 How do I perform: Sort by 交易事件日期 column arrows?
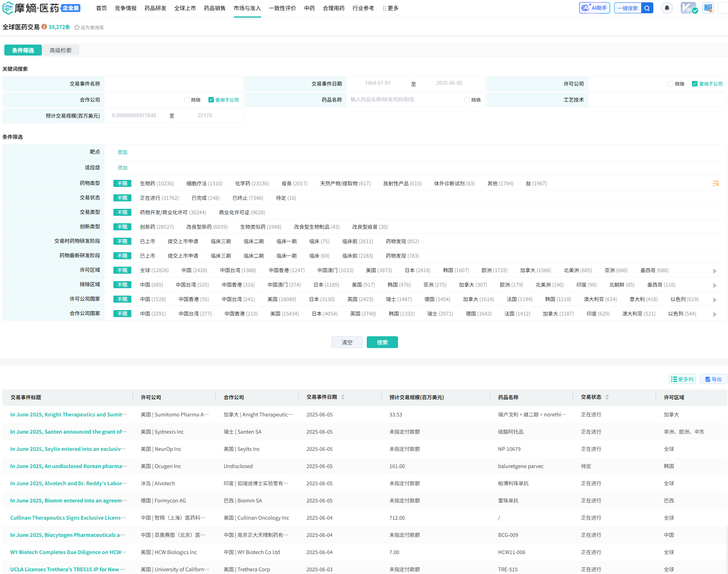(343, 397)
